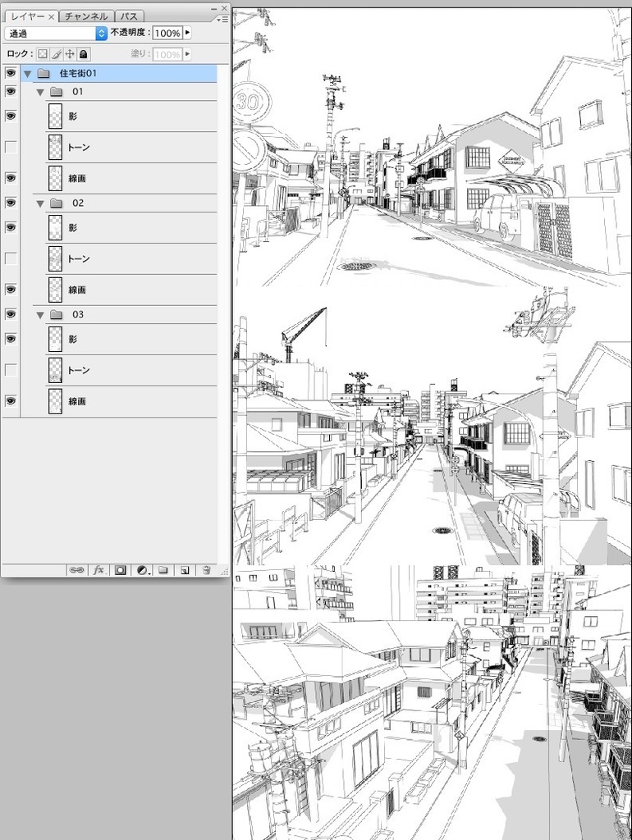This screenshot has height=840, width=632.
Task: Show the トーン layer in folder 01
Action: coord(10,147)
